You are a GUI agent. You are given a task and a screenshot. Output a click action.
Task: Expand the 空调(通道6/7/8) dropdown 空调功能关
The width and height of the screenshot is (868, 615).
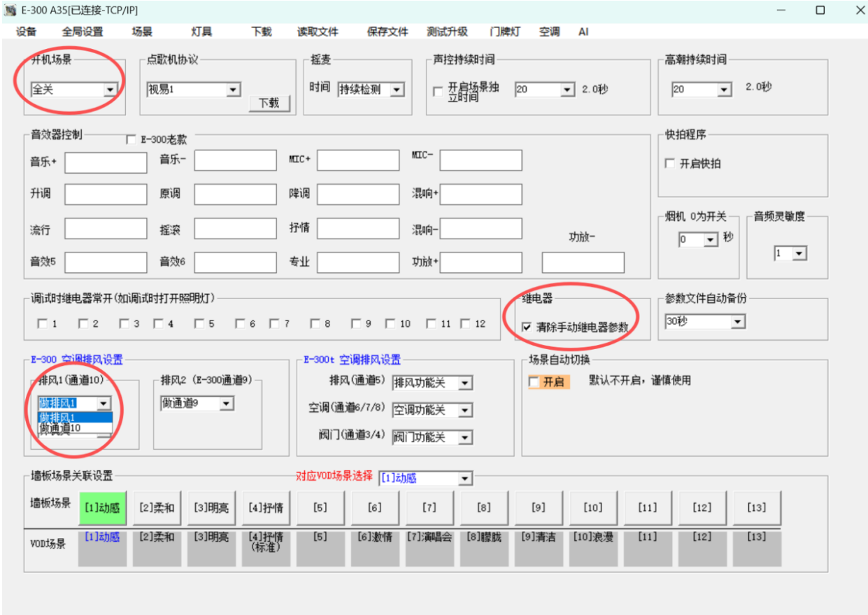tap(465, 410)
